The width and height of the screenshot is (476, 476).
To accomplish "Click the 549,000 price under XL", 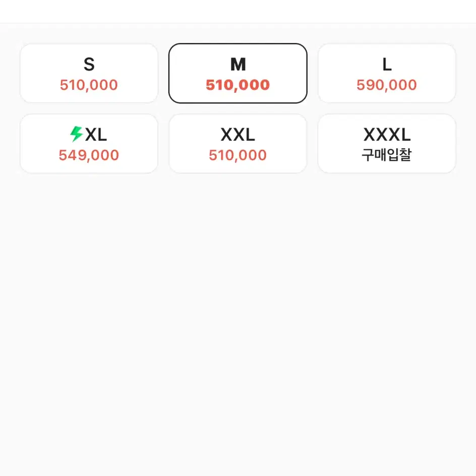I will coord(89,155).
